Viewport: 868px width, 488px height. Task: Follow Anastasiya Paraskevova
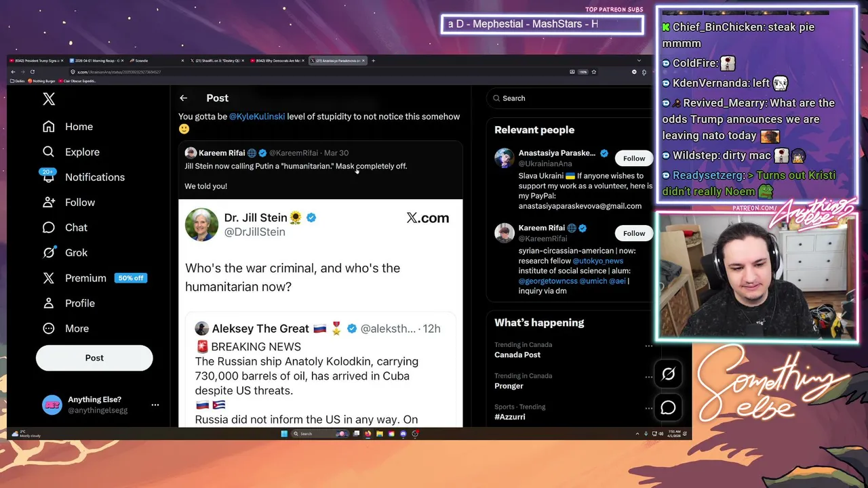pyautogui.click(x=634, y=158)
